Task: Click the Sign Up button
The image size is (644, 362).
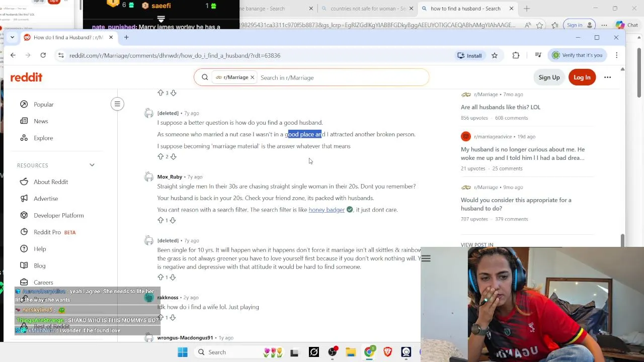Action: 549,77
